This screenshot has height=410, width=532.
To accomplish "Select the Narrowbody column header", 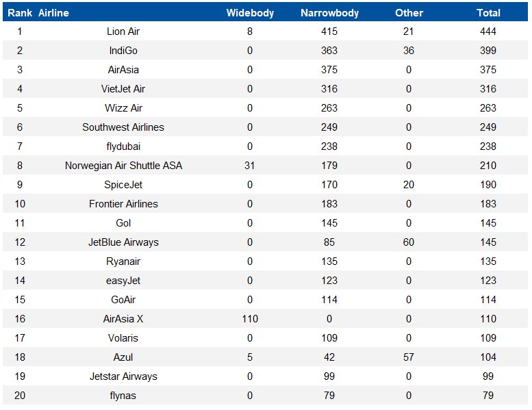I will (x=329, y=13).
